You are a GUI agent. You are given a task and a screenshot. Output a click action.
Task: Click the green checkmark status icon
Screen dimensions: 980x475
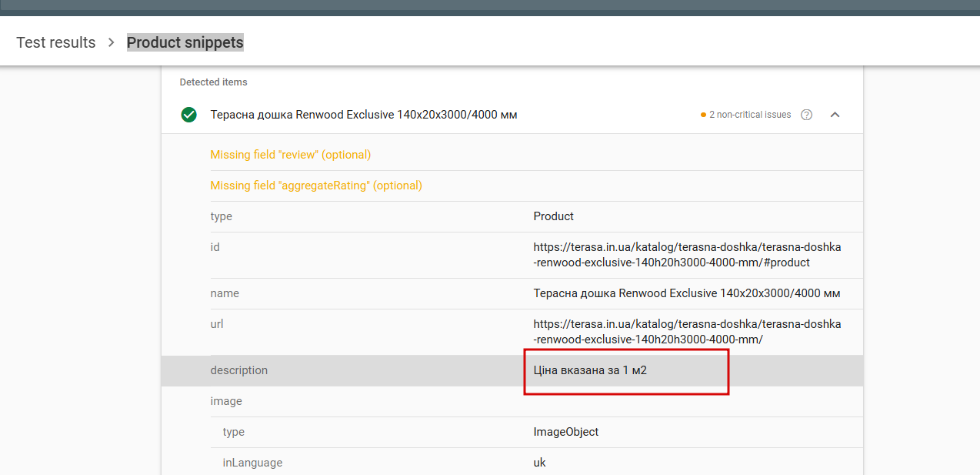(x=188, y=115)
